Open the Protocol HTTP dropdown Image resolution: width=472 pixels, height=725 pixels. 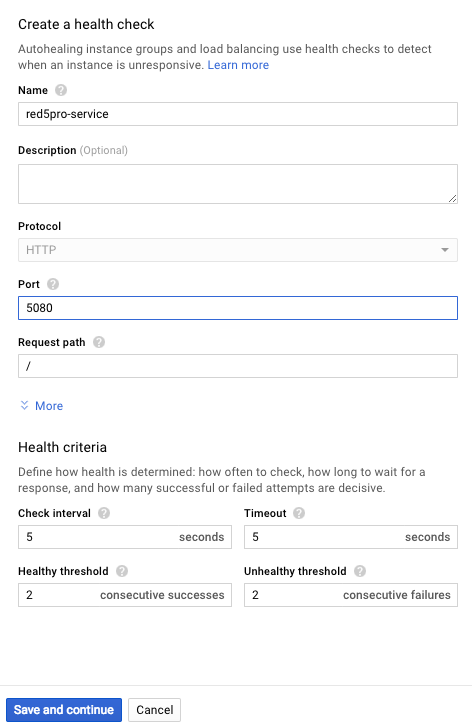pos(238,250)
